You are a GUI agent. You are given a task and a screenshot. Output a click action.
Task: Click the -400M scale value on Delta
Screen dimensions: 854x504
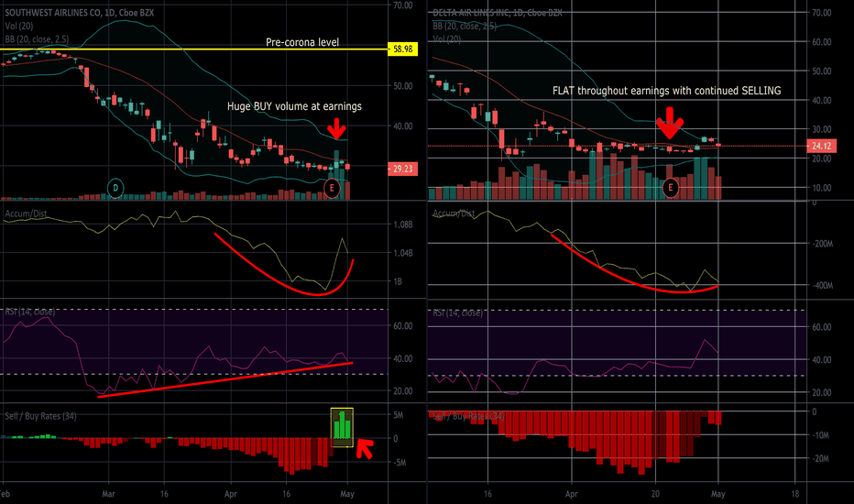pyautogui.click(x=822, y=286)
